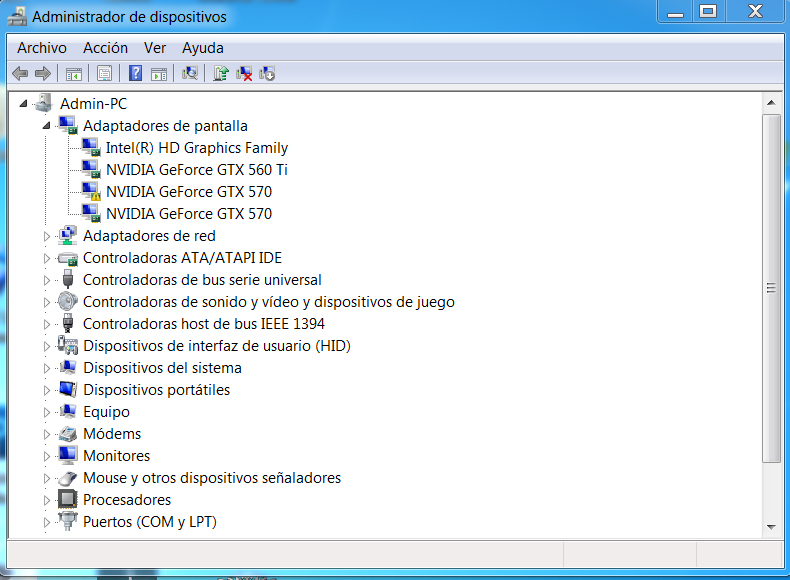Select the Dispositivos del sistema label
The width and height of the screenshot is (790, 580).
162,368
